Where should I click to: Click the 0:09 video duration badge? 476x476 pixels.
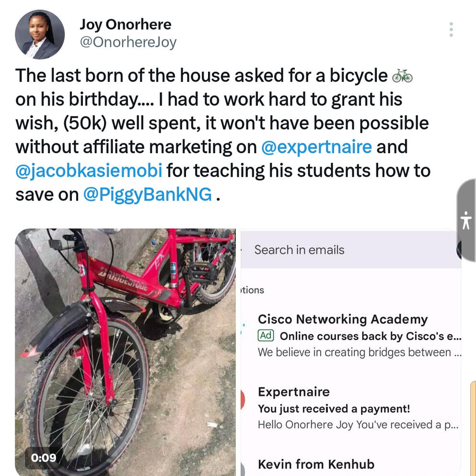(44, 457)
